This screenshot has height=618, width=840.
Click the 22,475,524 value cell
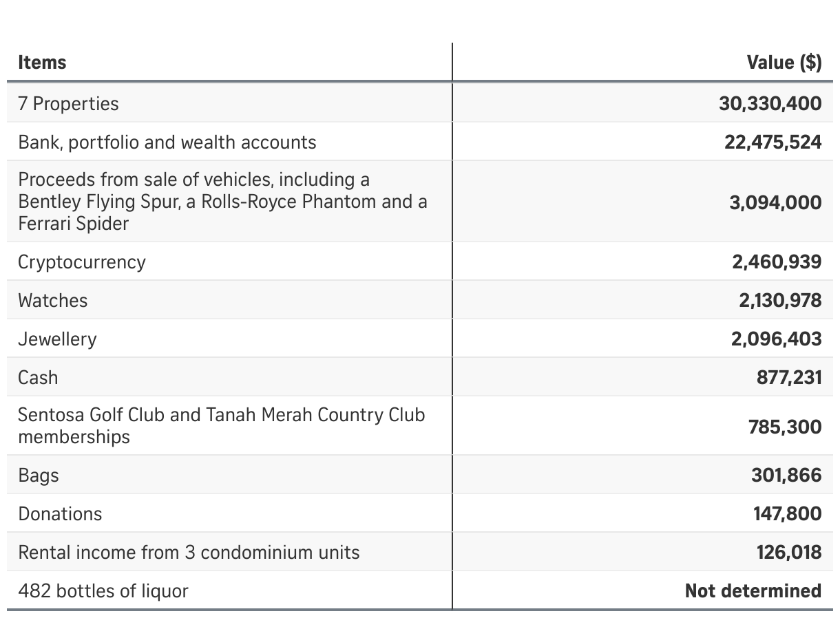point(773,142)
